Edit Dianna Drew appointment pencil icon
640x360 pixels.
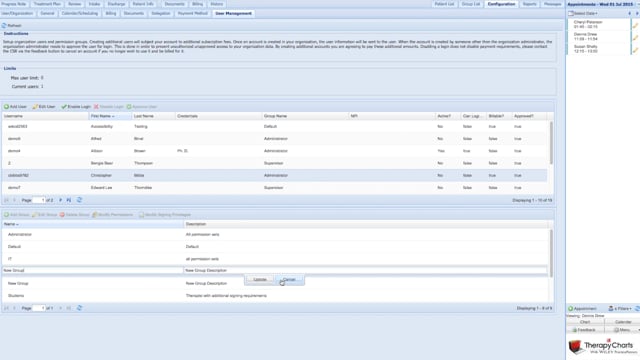(635, 38)
